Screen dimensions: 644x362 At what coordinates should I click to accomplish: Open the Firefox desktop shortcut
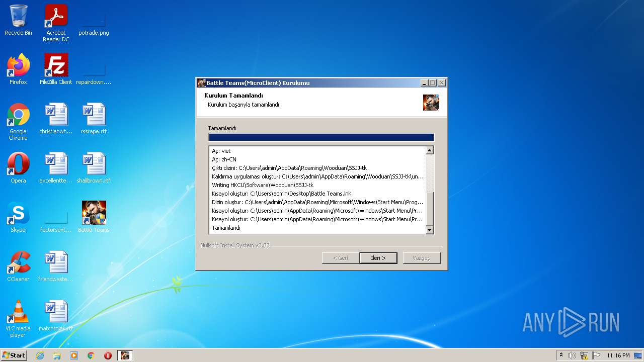[18, 69]
